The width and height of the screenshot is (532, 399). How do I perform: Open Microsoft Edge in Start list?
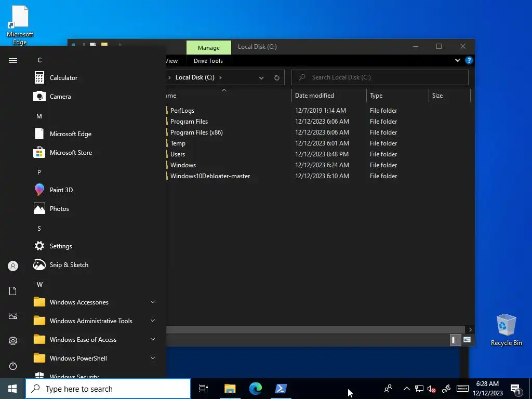click(x=71, y=134)
